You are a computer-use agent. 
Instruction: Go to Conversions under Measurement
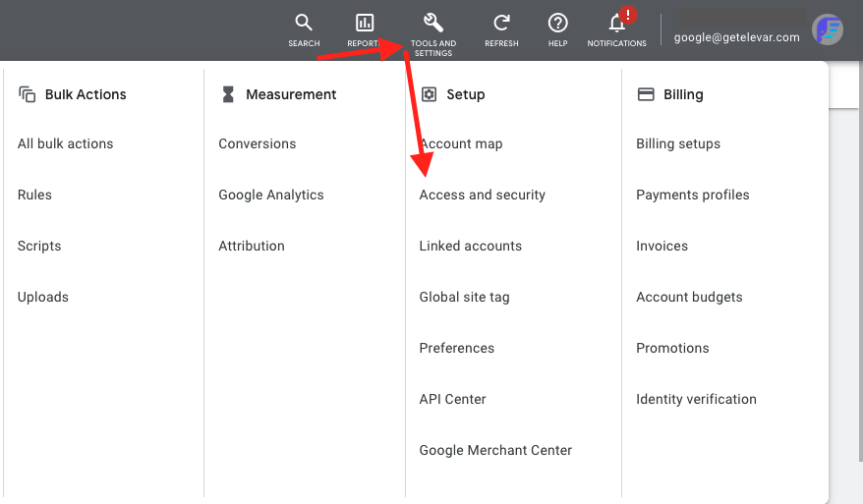point(257,143)
